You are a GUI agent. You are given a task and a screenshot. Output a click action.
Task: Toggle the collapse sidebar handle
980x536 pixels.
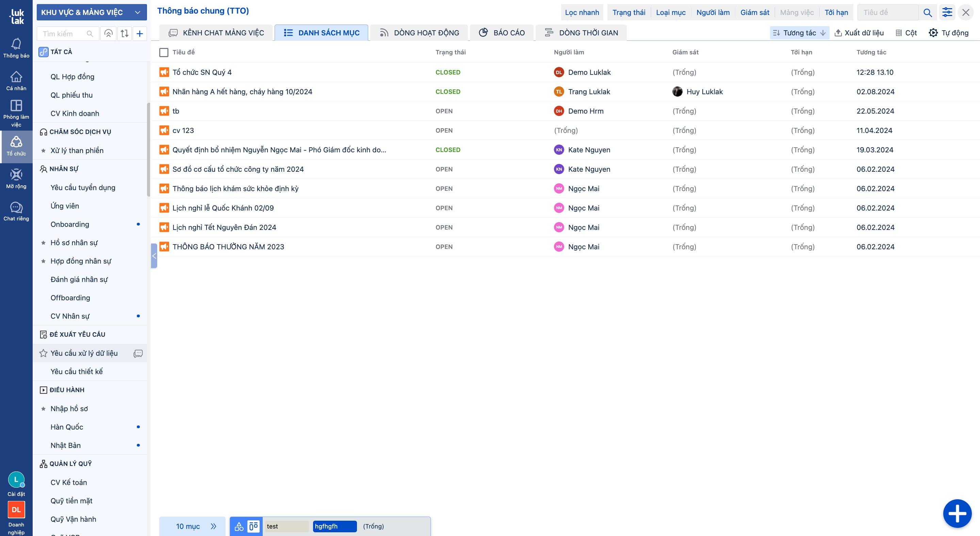(x=154, y=256)
